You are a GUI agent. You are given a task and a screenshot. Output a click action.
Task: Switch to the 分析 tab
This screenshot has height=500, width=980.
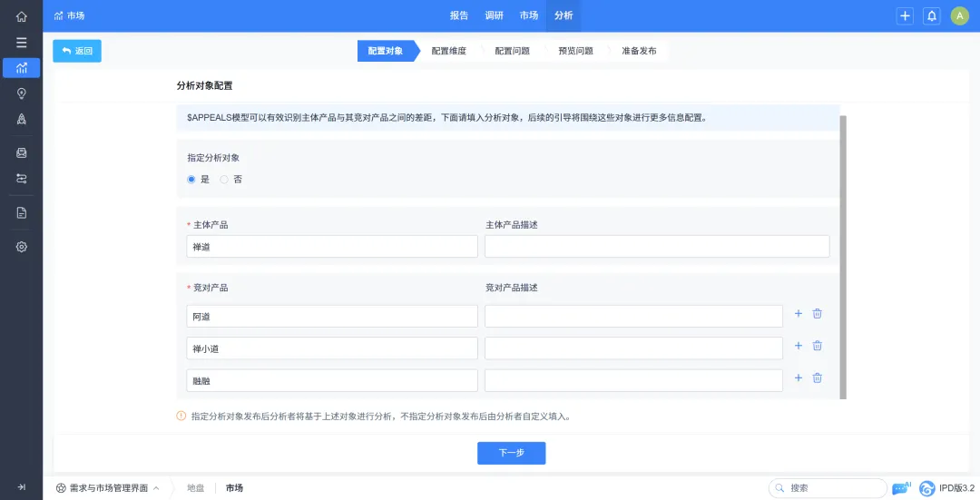pyautogui.click(x=563, y=15)
